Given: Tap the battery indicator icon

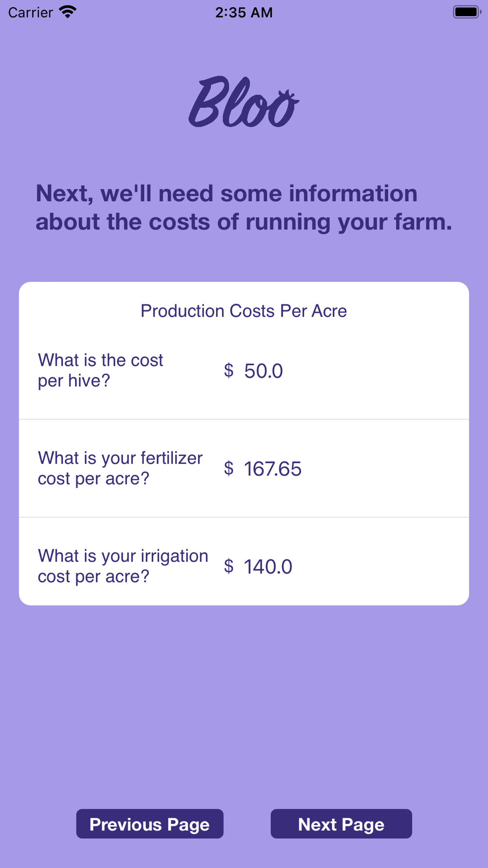Looking at the screenshot, I should (x=467, y=12).
